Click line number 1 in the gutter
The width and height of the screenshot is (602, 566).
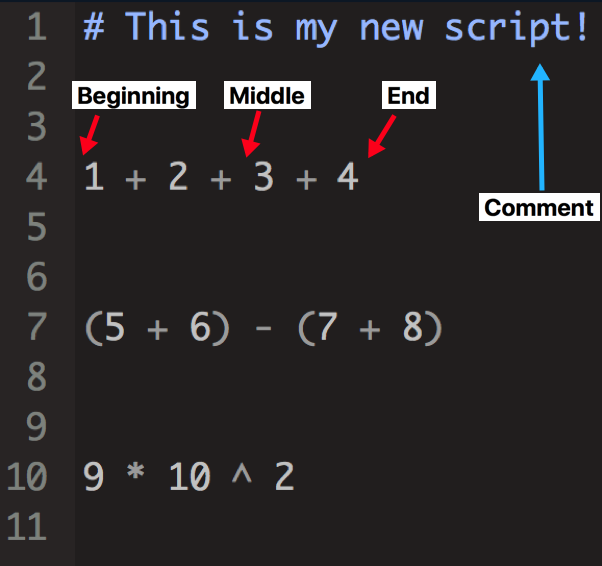pyautogui.click(x=36, y=27)
